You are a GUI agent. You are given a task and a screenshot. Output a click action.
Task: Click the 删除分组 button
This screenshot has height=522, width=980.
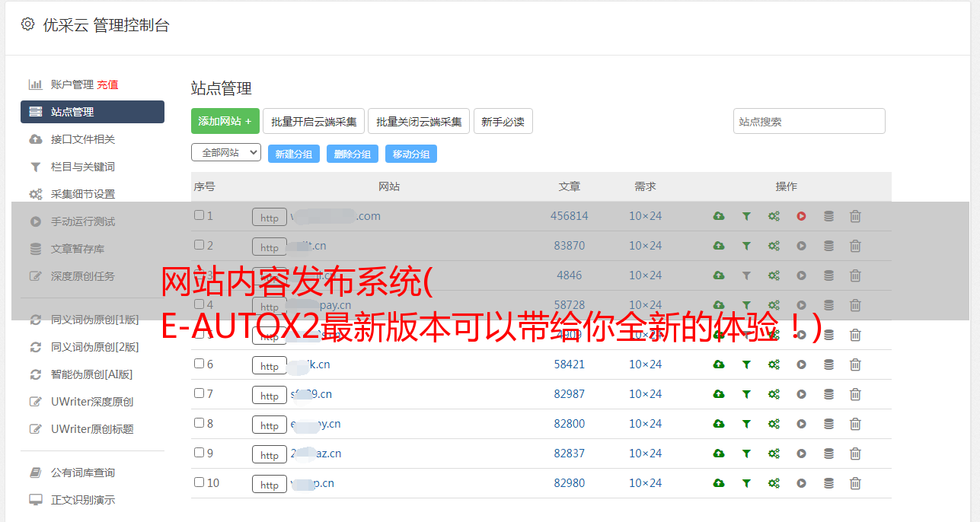coord(353,154)
